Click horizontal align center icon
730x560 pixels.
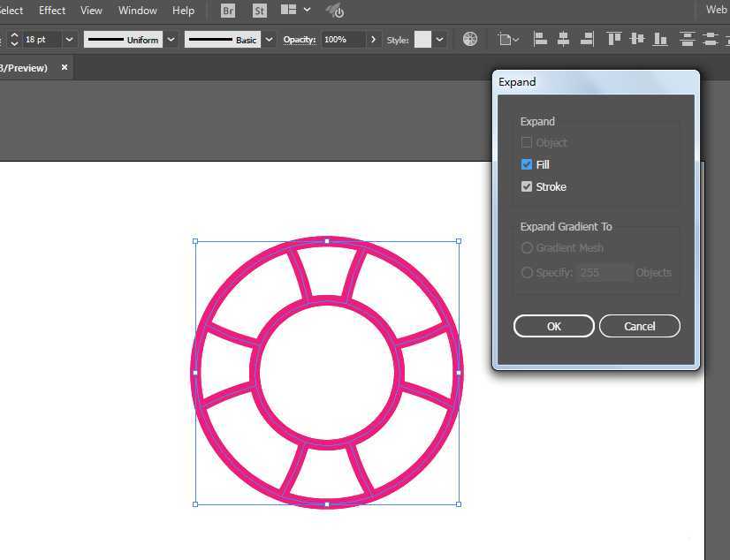(x=562, y=40)
